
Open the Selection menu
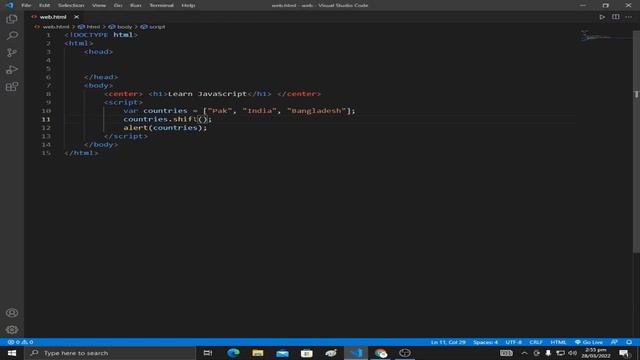[x=71, y=5]
